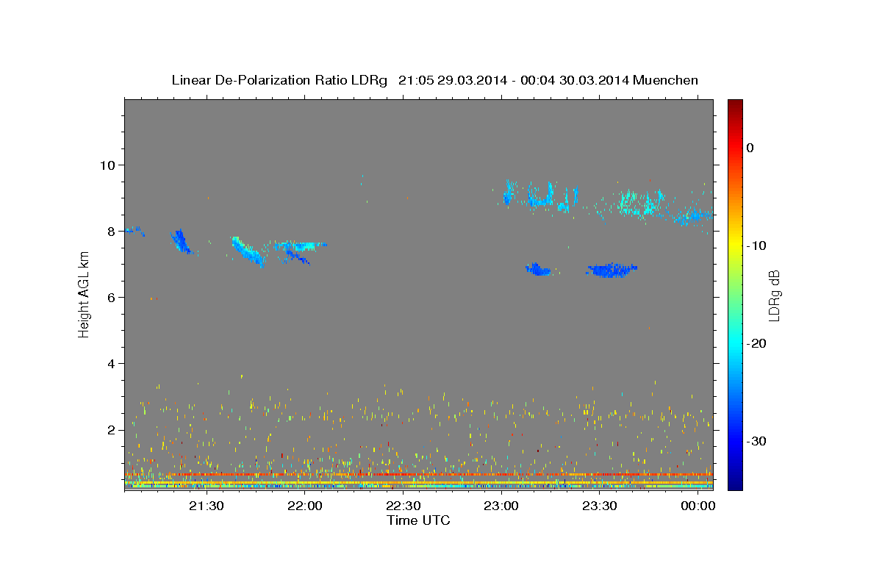Click the blue cloud streak near 21:22 at 7.7 km
Viewport: 882px width, 588px height.
pyautogui.click(x=180, y=241)
